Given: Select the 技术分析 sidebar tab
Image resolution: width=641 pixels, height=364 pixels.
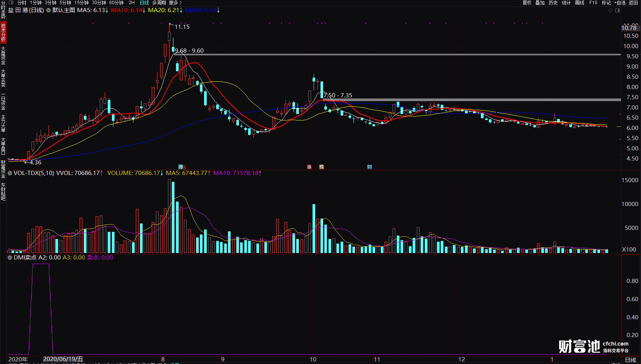Looking at the screenshot, I should pos(3,33).
